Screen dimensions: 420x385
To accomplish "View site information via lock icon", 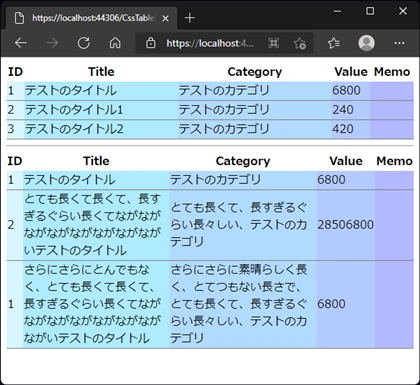I will coord(151,43).
